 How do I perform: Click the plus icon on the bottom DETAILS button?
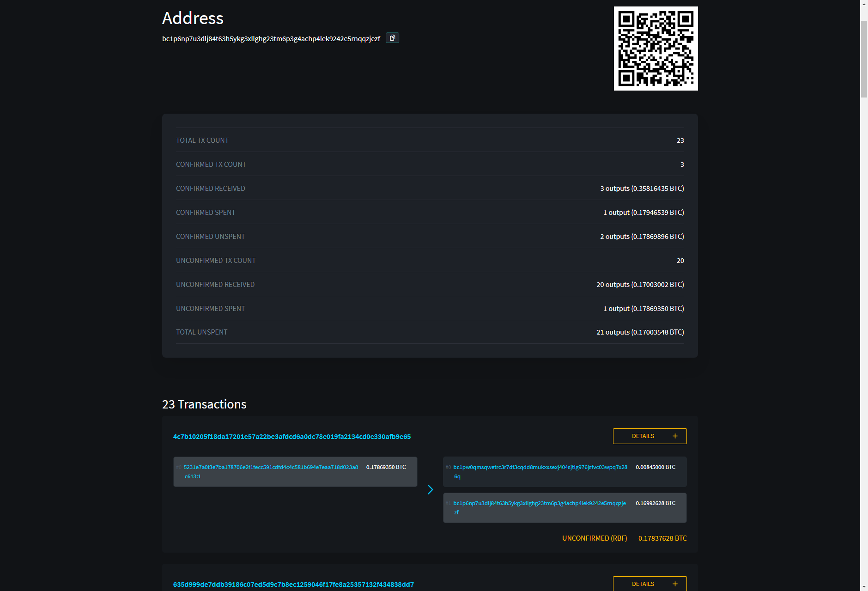[x=675, y=584]
